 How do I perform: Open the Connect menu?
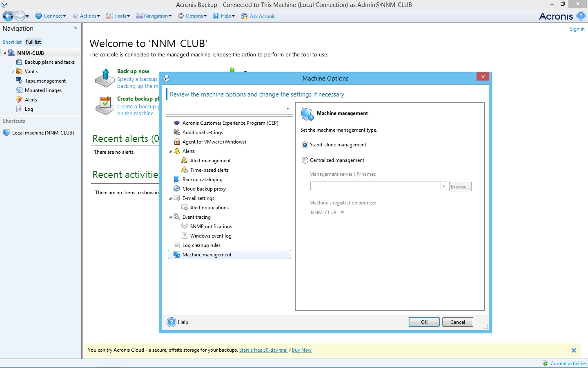pyautogui.click(x=51, y=16)
